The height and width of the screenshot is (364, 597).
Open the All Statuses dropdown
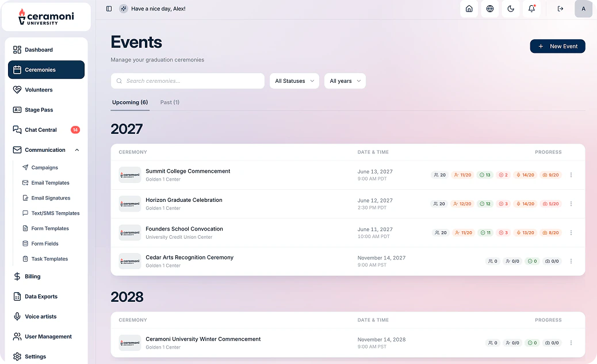click(294, 81)
